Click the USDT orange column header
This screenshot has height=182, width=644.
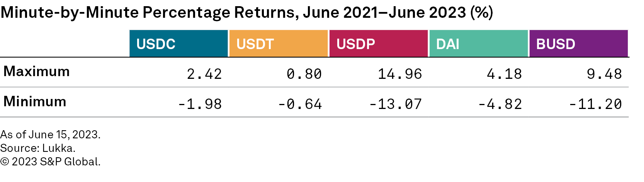(x=278, y=44)
